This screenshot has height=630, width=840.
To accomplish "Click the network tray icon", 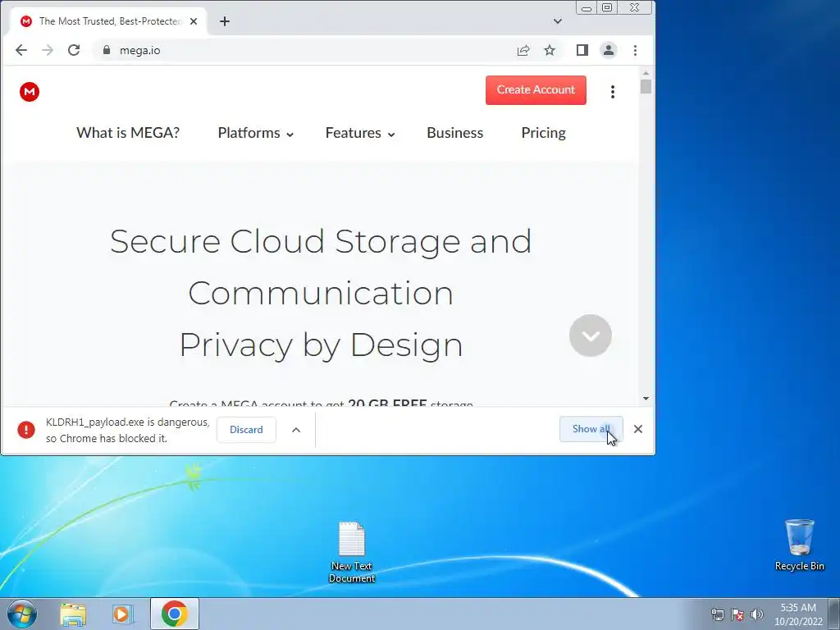I will pyautogui.click(x=718, y=614).
